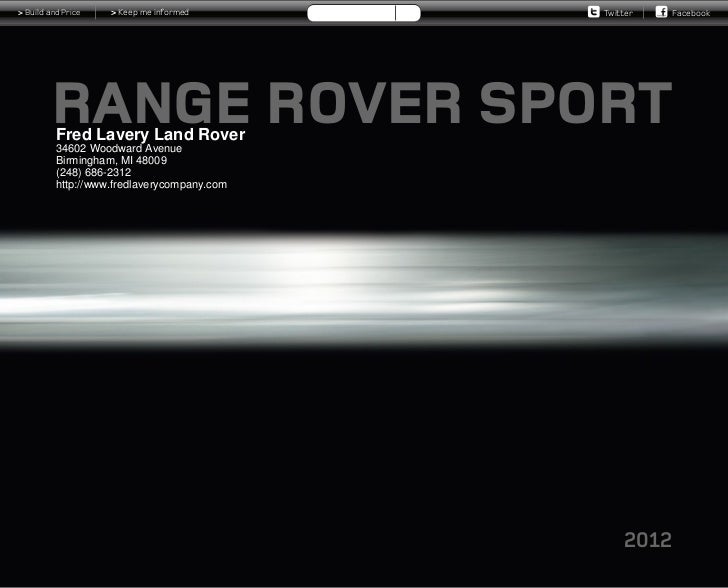728x588 pixels.
Task: Click the Fred Lavery Land Rover heading
Action: [x=150, y=134]
